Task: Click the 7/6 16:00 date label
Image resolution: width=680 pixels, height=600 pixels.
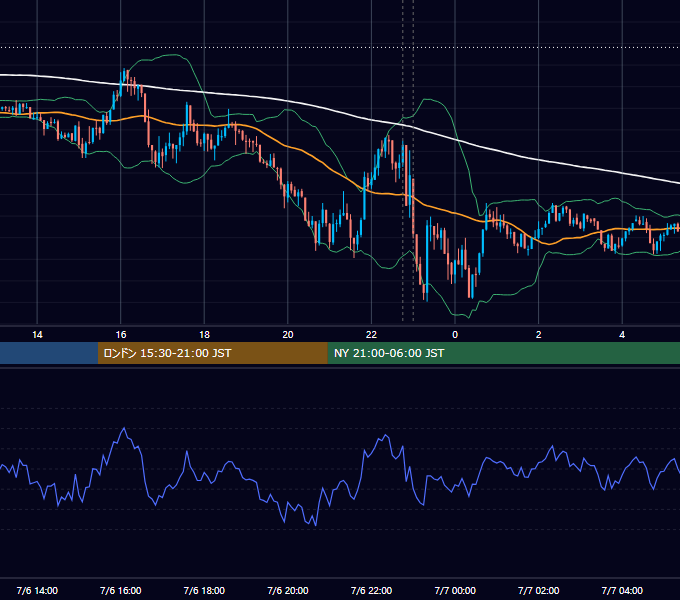Action: pyautogui.click(x=121, y=590)
